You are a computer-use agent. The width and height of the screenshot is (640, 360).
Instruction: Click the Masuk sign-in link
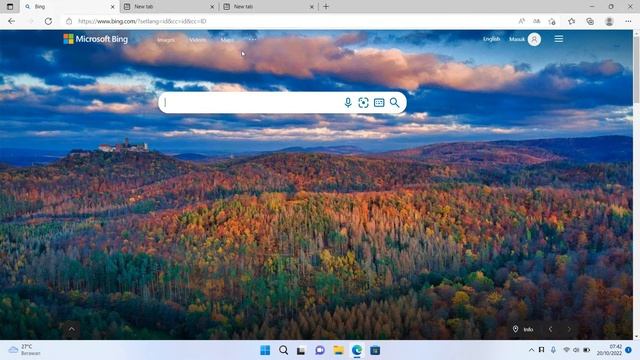517,39
